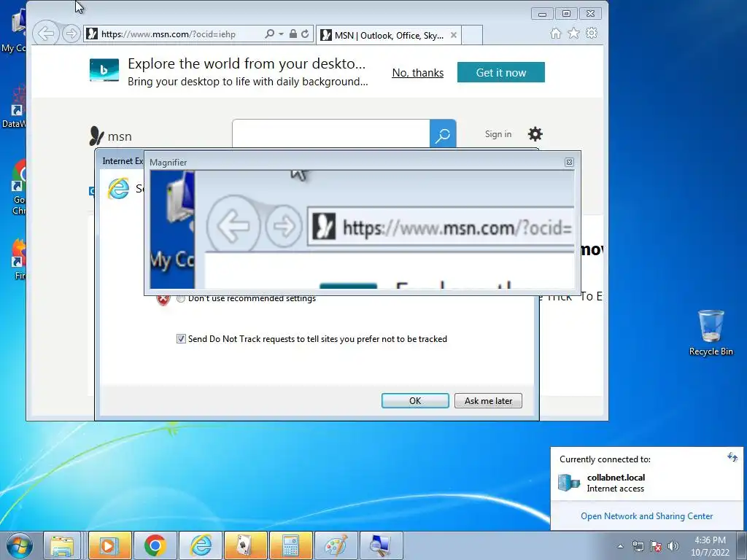747x560 pixels.
Task: Click the Open Network and Sharing Center link
Action: [646, 516]
